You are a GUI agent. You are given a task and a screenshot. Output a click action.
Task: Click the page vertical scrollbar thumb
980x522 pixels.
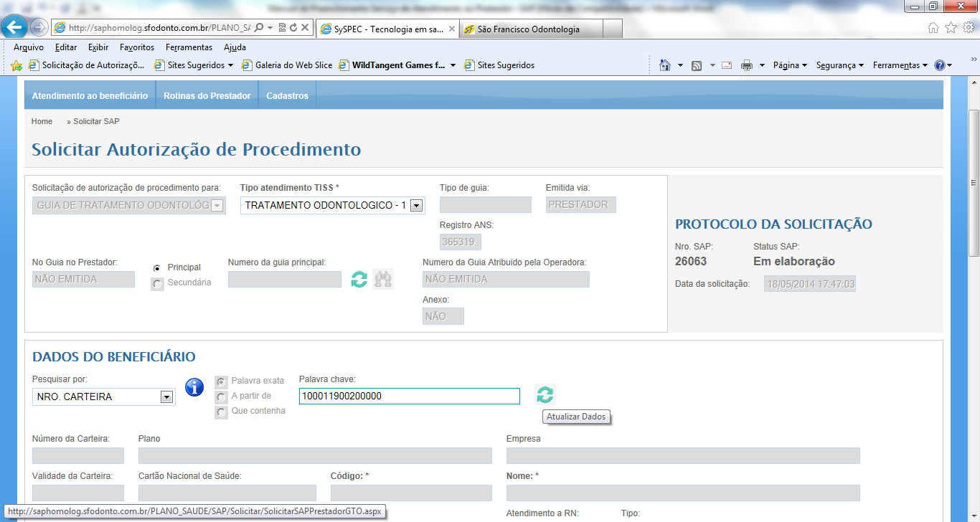pos(974,183)
